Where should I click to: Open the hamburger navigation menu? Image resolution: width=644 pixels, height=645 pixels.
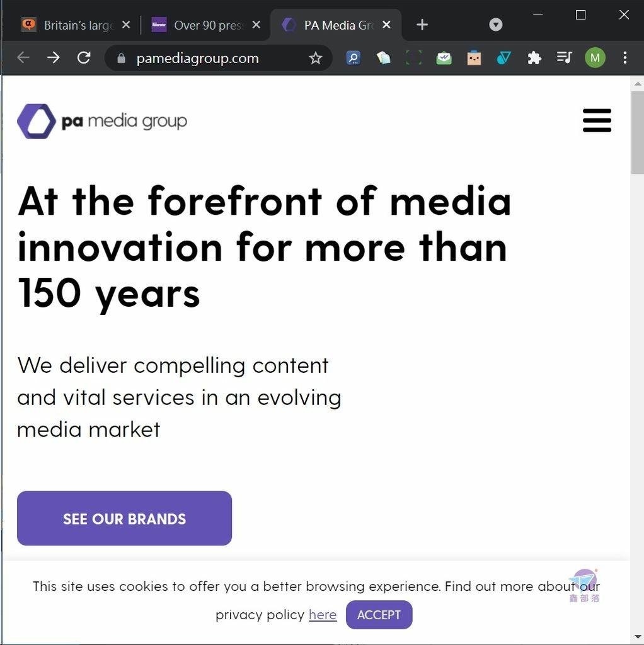(x=597, y=120)
